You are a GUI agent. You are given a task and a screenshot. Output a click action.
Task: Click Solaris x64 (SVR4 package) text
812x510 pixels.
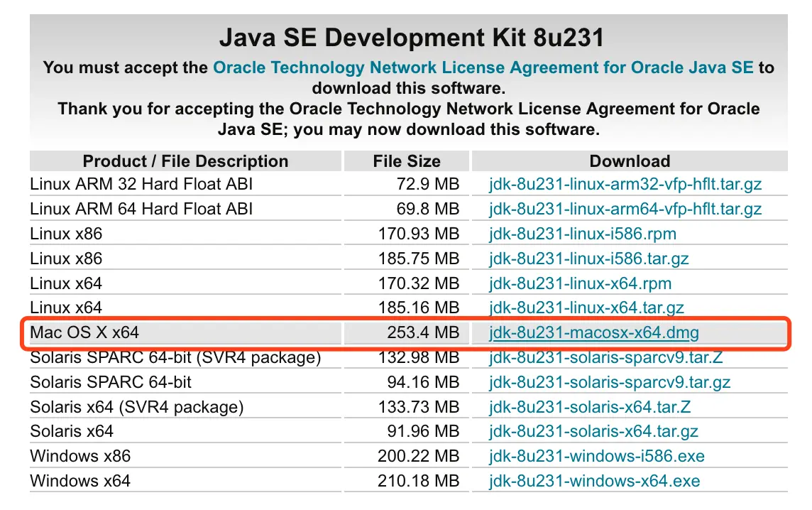[x=137, y=407]
